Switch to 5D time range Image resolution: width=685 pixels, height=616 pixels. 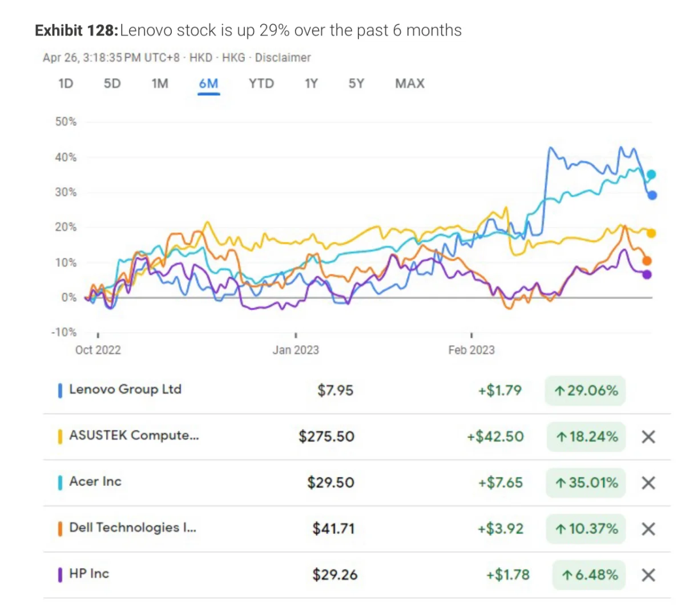click(112, 84)
